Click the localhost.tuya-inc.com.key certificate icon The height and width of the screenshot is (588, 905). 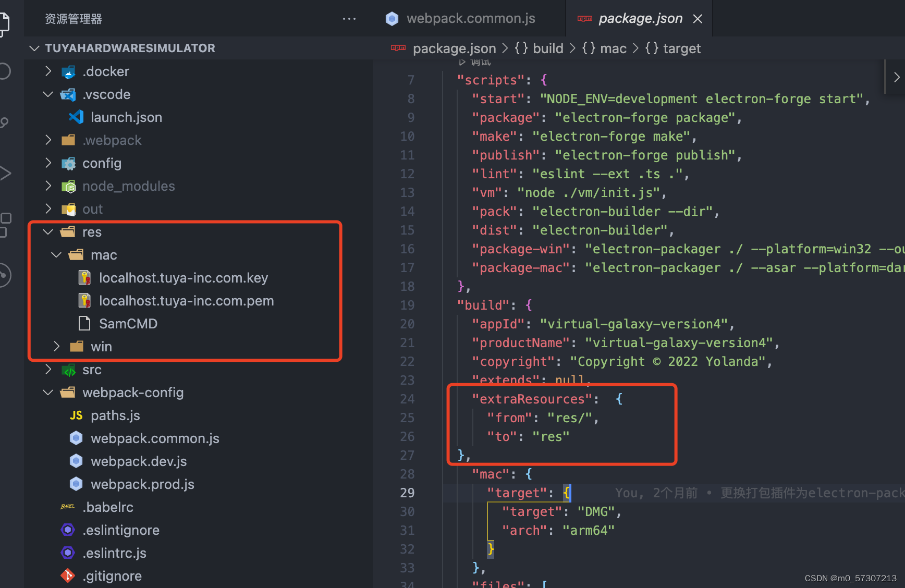(x=84, y=278)
